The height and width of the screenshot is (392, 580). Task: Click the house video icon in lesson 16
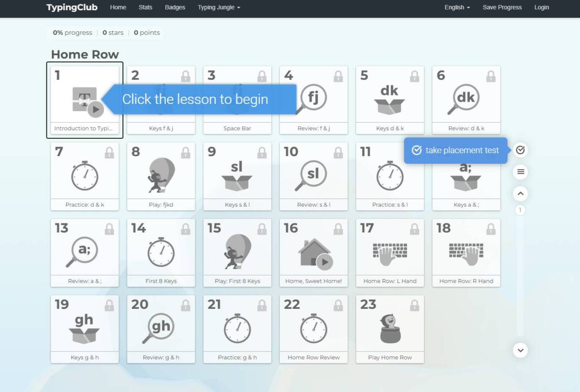315,253
